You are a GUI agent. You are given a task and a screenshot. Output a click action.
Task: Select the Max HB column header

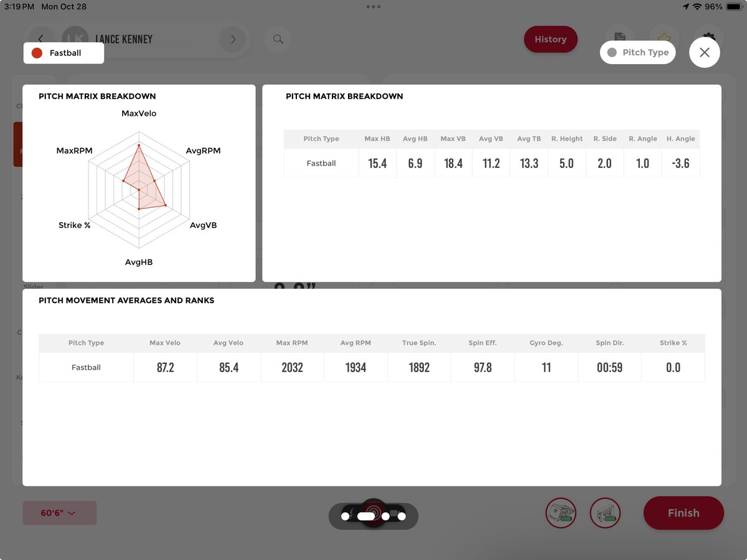377,139
